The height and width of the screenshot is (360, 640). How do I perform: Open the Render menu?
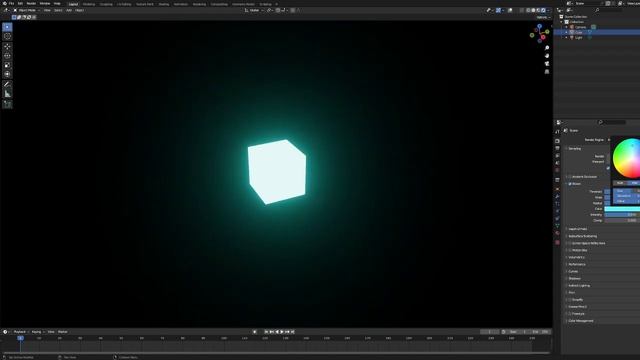pos(31,3)
